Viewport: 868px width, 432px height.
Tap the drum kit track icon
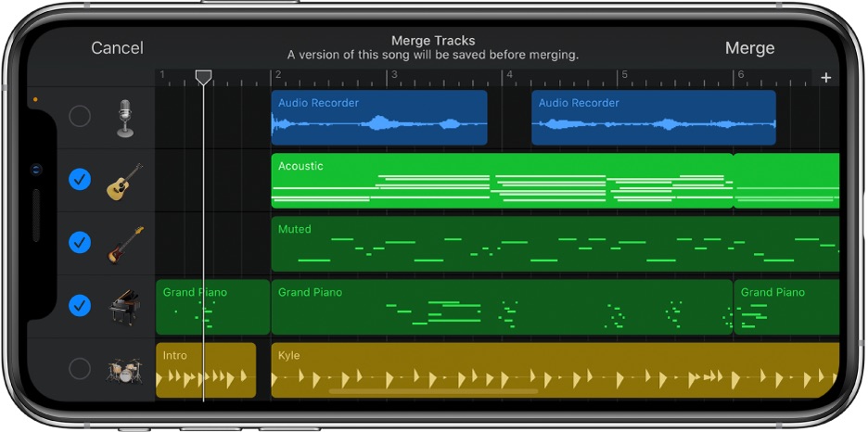coord(124,371)
